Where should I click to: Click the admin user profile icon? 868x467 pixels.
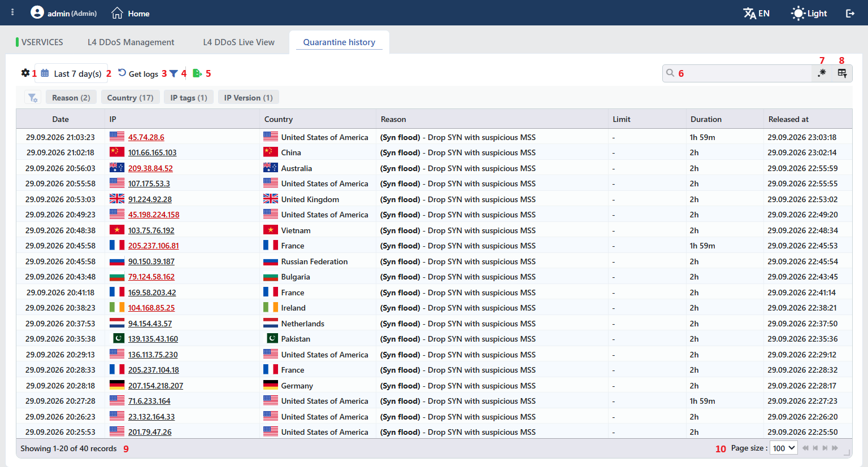[37, 12]
